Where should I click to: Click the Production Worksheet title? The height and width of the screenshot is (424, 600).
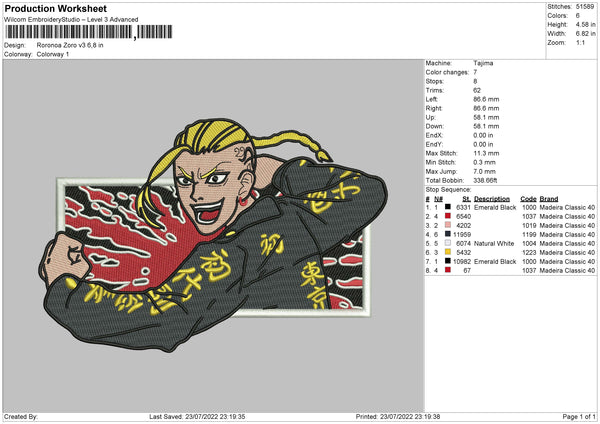(x=55, y=8)
